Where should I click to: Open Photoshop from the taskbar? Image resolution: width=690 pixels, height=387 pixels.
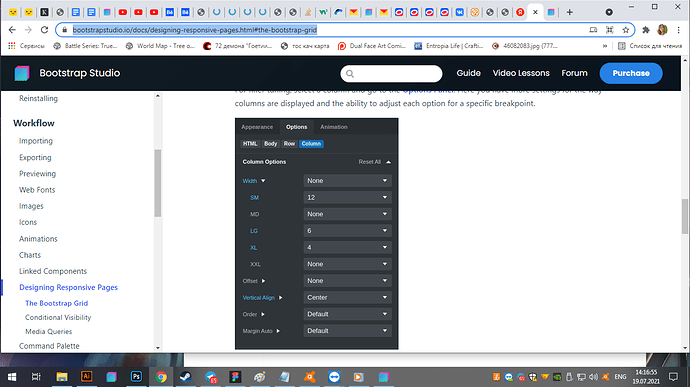coord(136,377)
